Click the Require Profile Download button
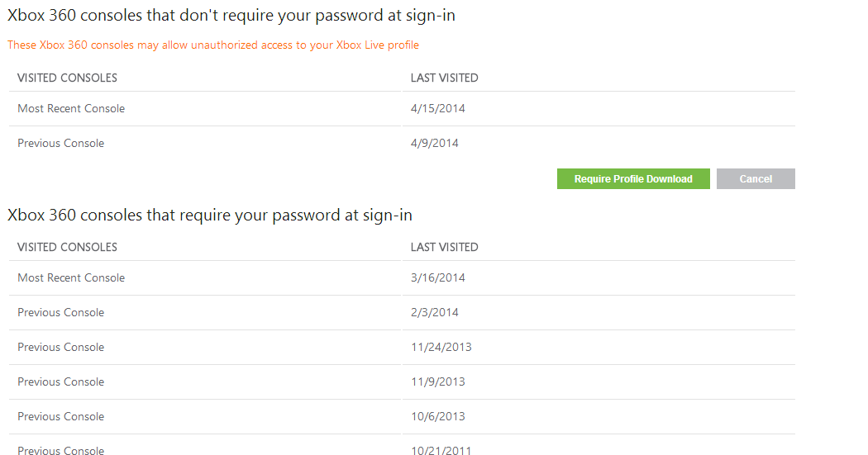868x455 pixels. pyautogui.click(x=633, y=179)
